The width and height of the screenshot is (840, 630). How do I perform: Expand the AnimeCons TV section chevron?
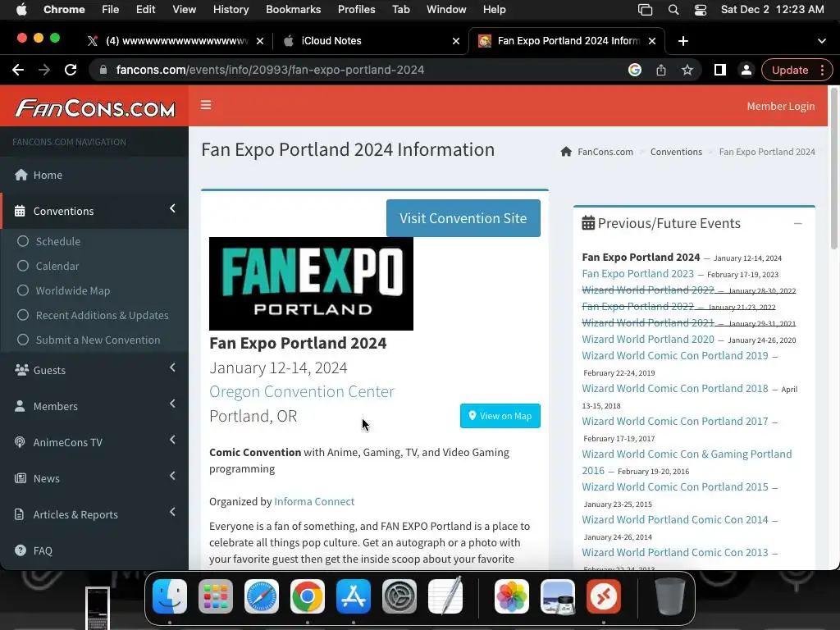[172, 440]
